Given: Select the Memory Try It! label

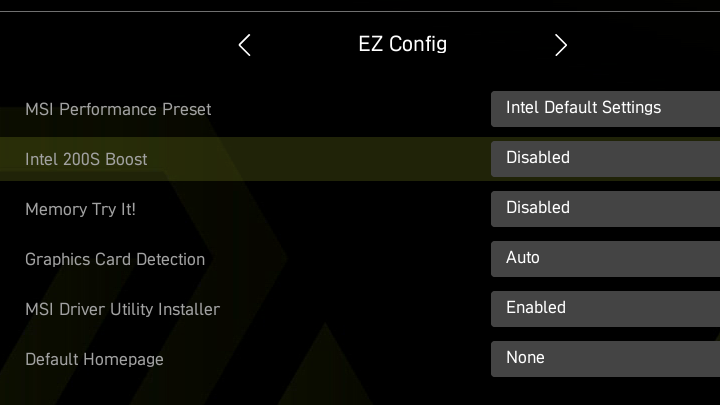Looking at the screenshot, I should click(x=80, y=209).
